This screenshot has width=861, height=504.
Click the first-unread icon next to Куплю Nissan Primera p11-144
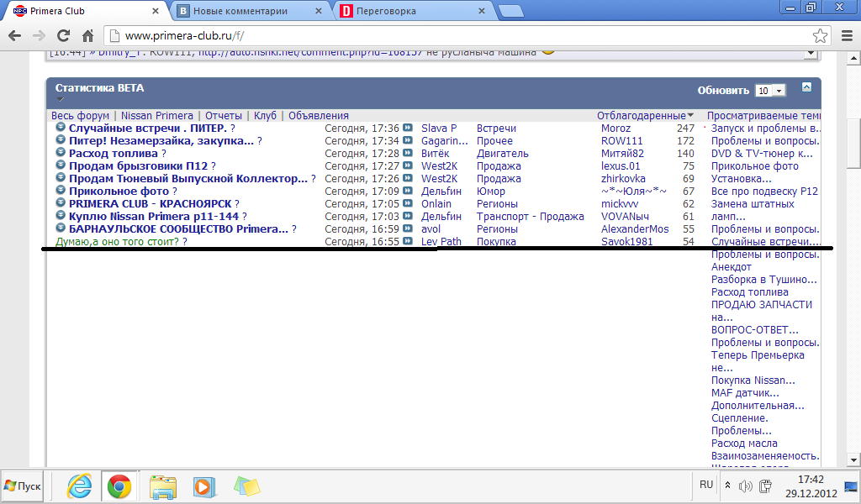tap(61, 216)
